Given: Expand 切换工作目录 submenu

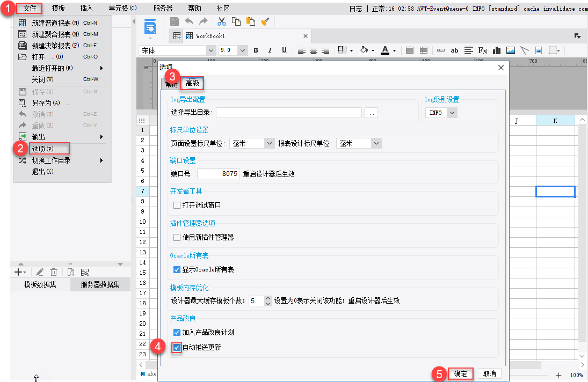Looking at the screenshot, I should (x=62, y=160).
